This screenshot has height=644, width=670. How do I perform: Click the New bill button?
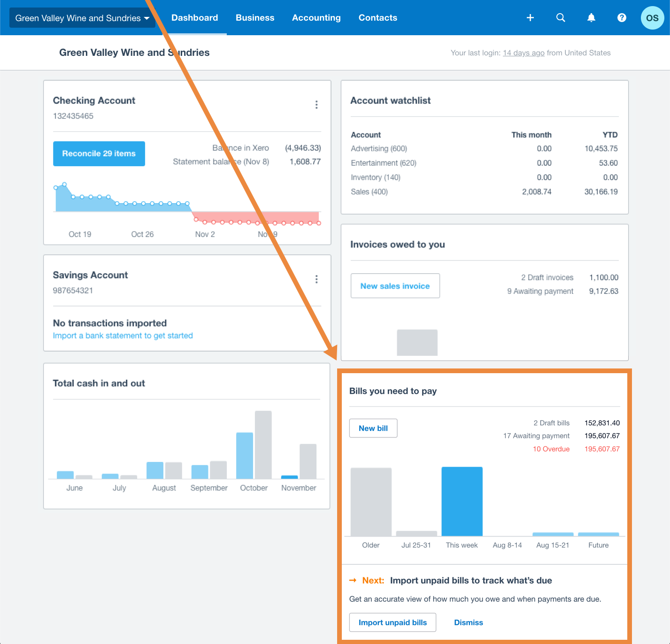pyautogui.click(x=373, y=428)
